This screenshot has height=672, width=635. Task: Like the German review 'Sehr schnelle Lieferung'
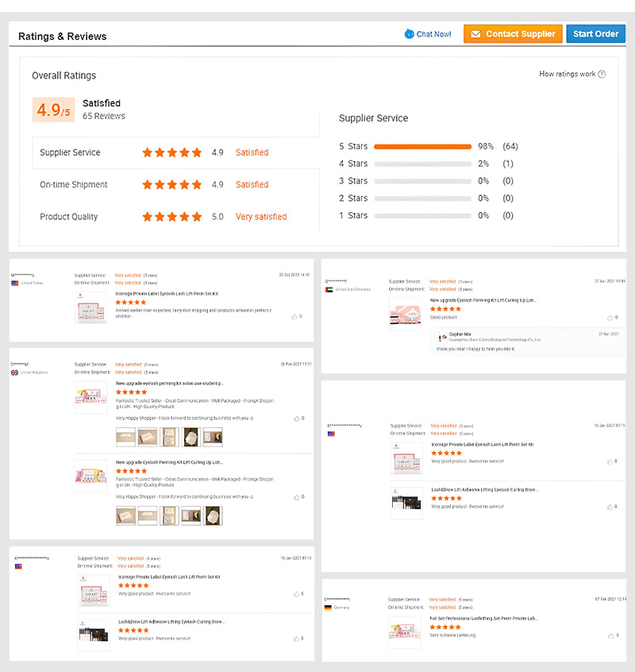(x=611, y=635)
